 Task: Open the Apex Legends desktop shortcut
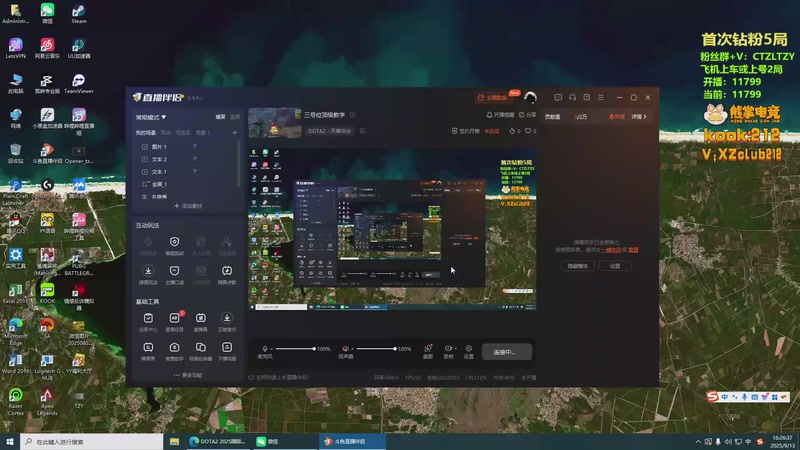(x=47, y=401)
